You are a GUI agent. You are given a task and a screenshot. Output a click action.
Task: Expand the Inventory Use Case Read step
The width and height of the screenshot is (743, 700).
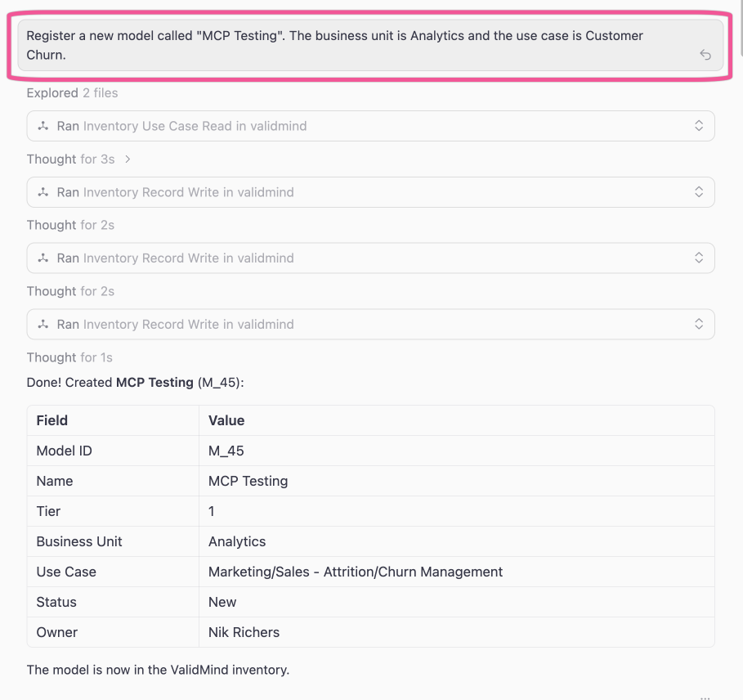699,126
